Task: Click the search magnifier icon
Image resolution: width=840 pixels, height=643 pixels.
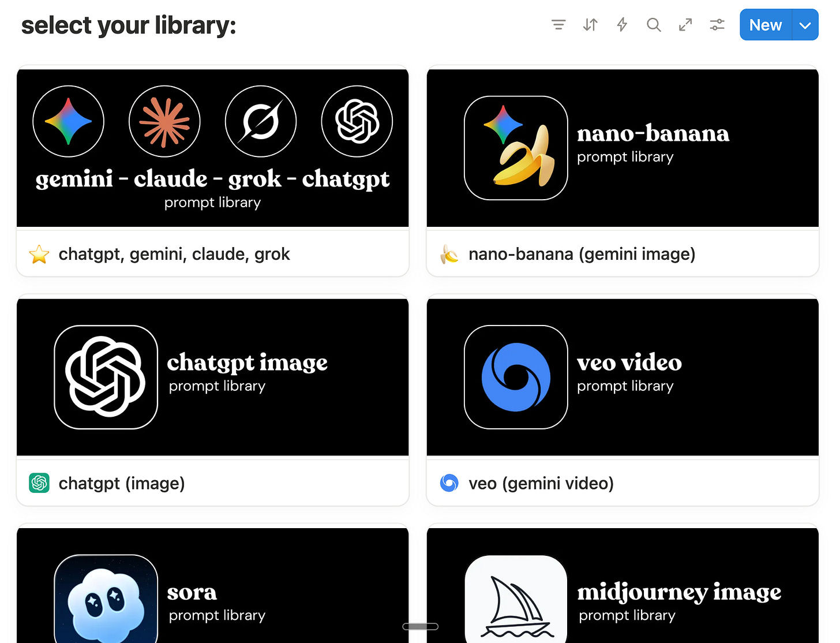Action: pos(654,25)
